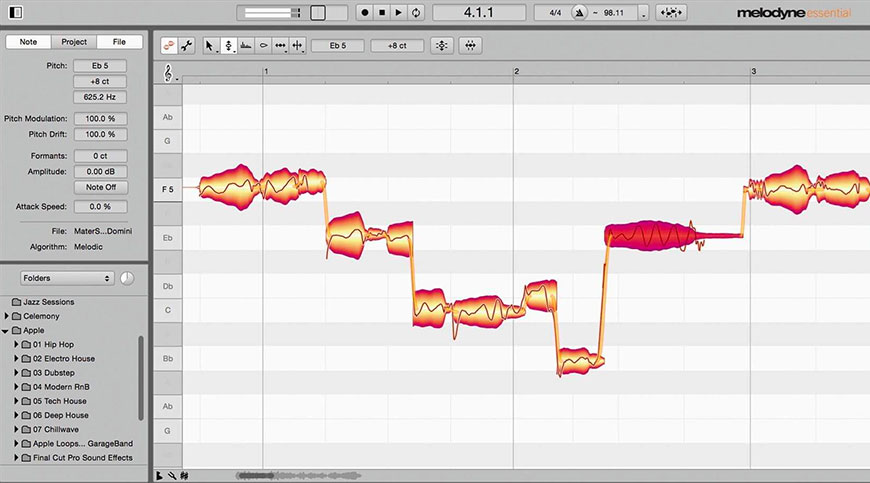
Task: Start playback with the play button
Action: point(399,13)
